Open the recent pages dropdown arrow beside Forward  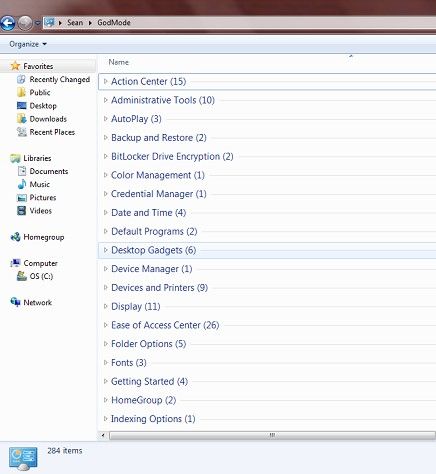pos(37,23)
